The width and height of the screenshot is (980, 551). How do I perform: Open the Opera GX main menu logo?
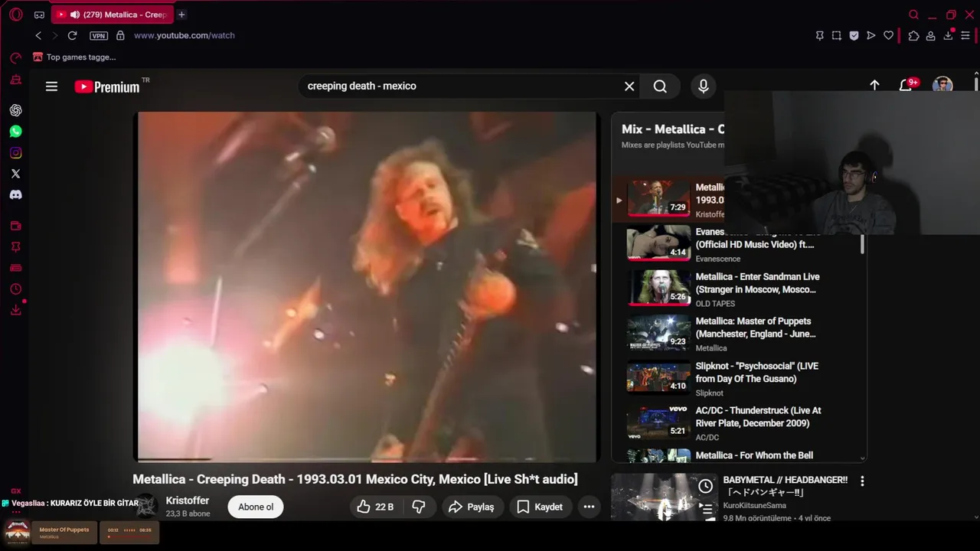(15, 15)
